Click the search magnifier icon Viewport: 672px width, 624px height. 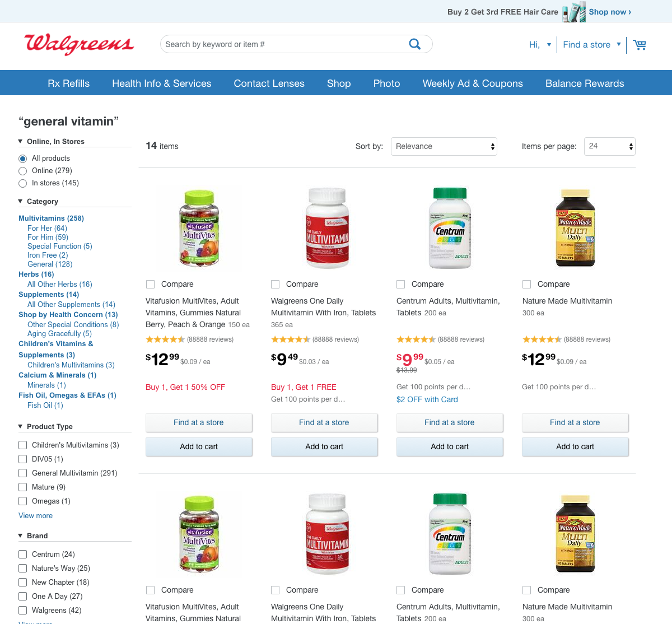click(415, 44)
